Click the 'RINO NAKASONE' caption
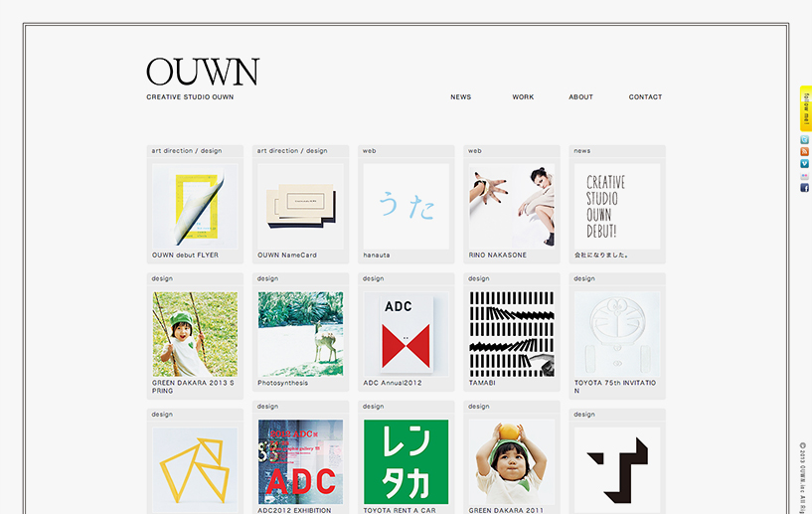This screenshot has width=812, height=514. coord(498,255)
